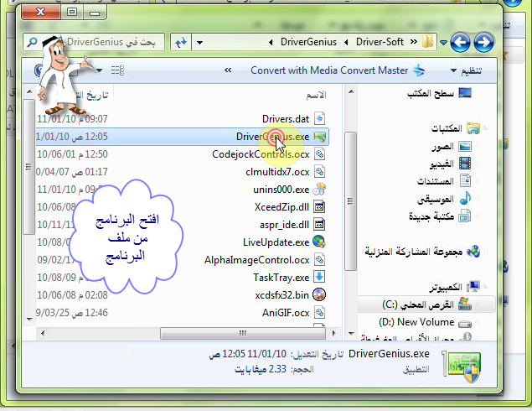Collapse the Computer (الكمبيوتر) tree node

point(486,287)
